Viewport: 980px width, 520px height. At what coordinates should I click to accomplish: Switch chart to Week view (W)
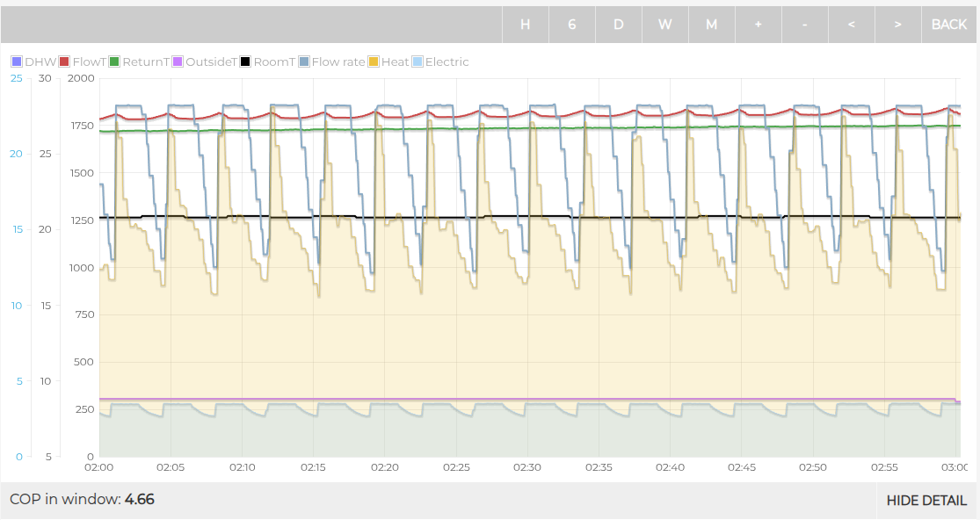(x=665, y=25)
